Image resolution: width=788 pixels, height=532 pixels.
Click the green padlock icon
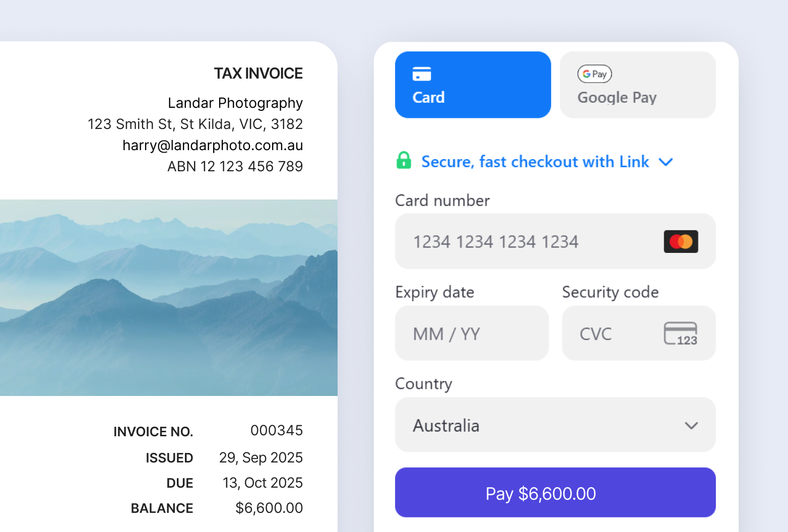tap(404, 161)
